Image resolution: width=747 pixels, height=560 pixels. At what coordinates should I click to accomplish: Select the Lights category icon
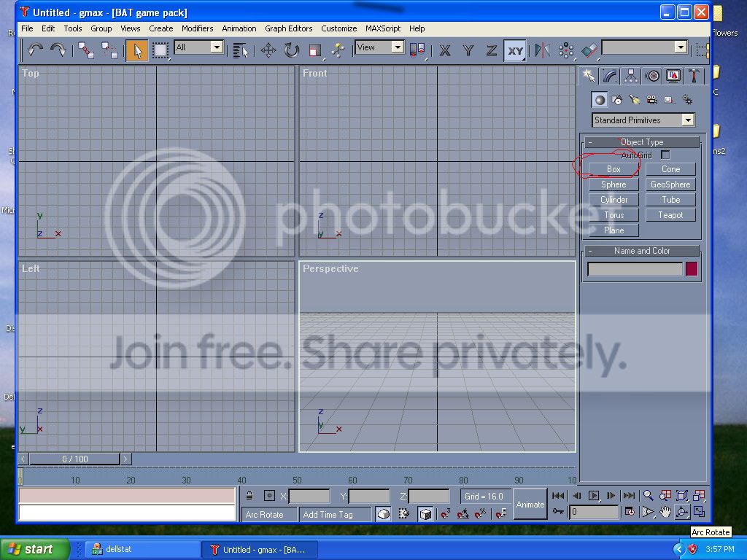[x=634, y=99]
